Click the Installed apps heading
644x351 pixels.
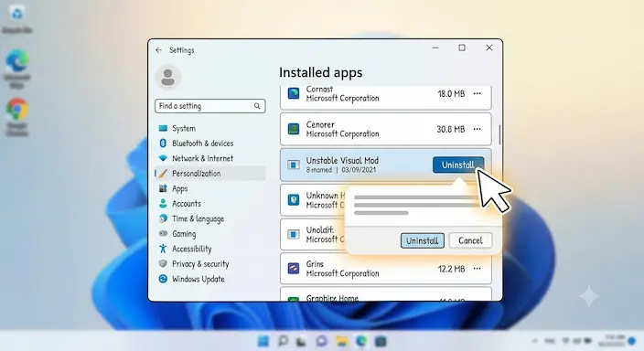click(x=321, y=72)
